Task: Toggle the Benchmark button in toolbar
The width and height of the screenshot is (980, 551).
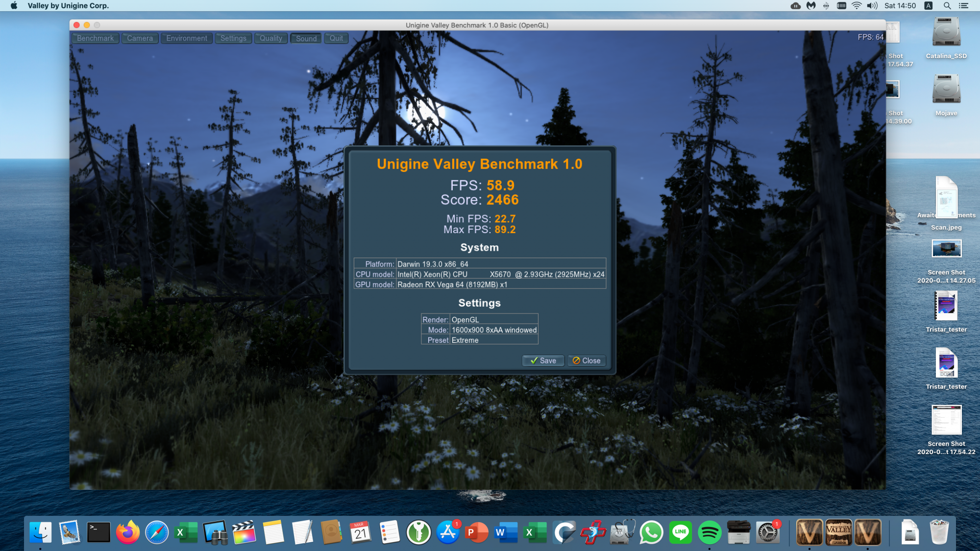Action: click(x=95, y=38)
